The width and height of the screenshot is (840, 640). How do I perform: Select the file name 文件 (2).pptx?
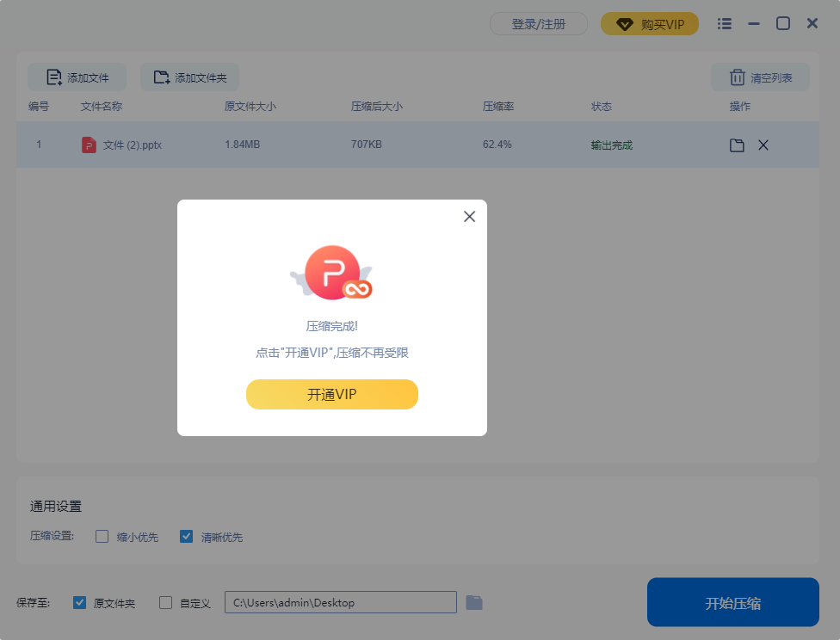pos(133,145)
